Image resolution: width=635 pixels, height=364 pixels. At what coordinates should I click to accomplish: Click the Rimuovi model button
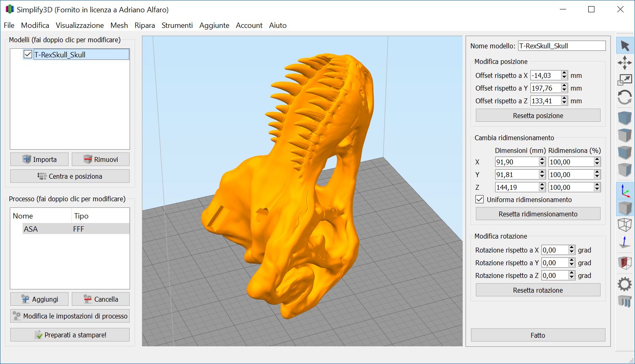coord(101,159)
